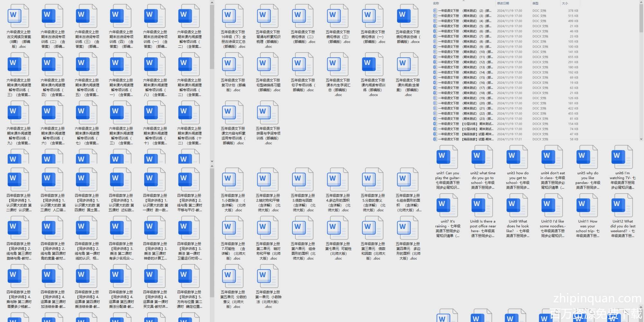Screen dimensions: 644x322
Task: Select the 拼音与字词专项训练 document icon
Action: click(x=268, y=113)
